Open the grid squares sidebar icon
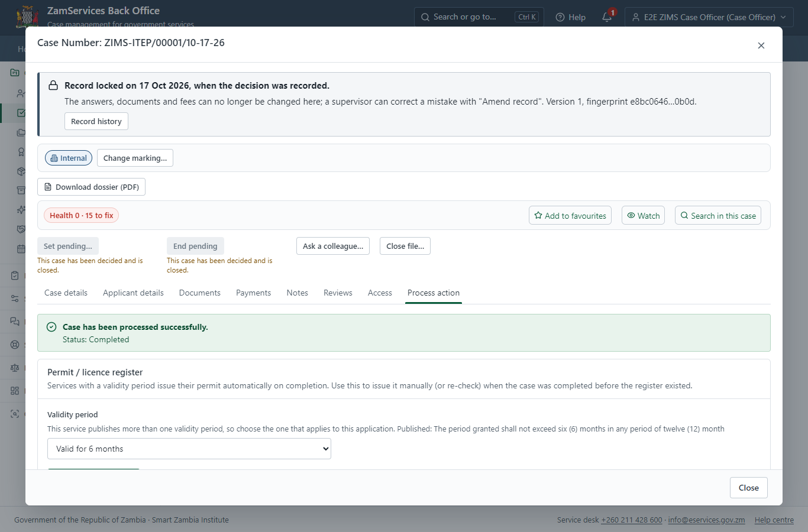The width and height of the screenshot is (808, 532). pos(15,391)
